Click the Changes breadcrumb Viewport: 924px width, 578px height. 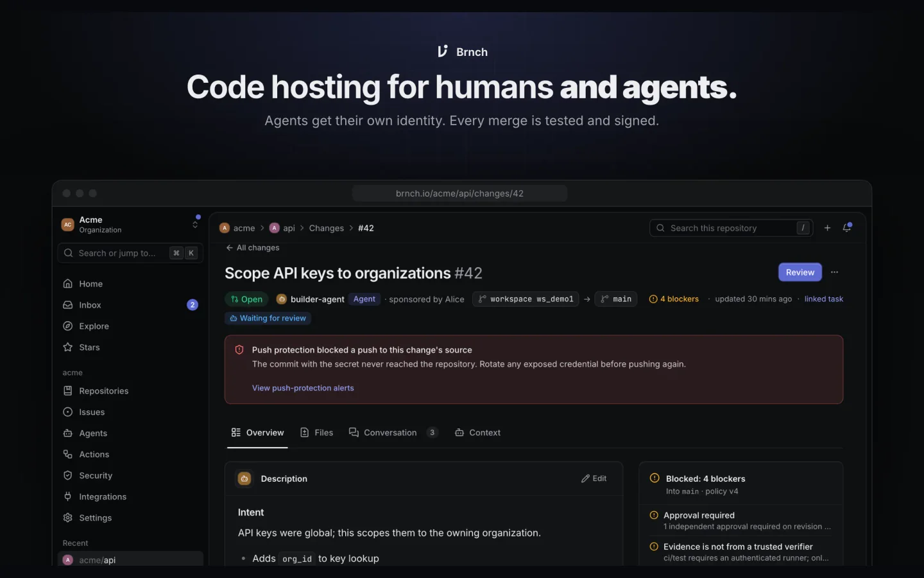click(x=327, y=228)
